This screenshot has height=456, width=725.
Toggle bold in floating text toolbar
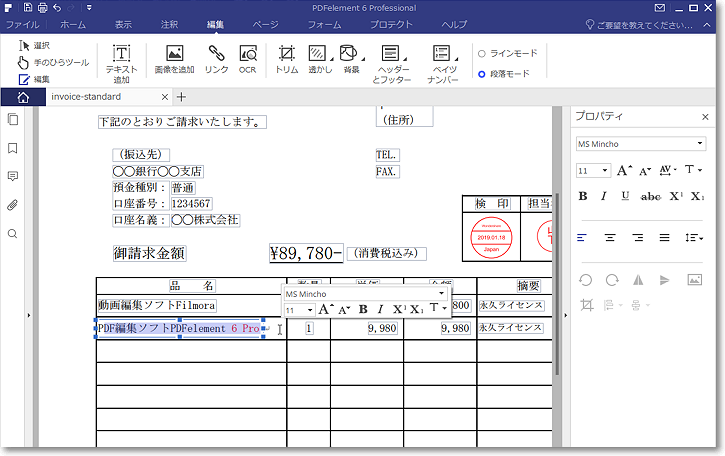363,309
